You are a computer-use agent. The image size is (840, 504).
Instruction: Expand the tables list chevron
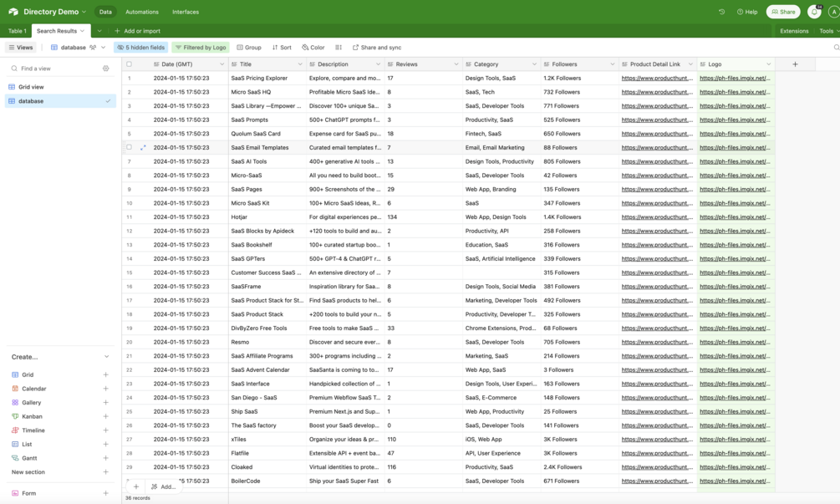click(99, 31)
